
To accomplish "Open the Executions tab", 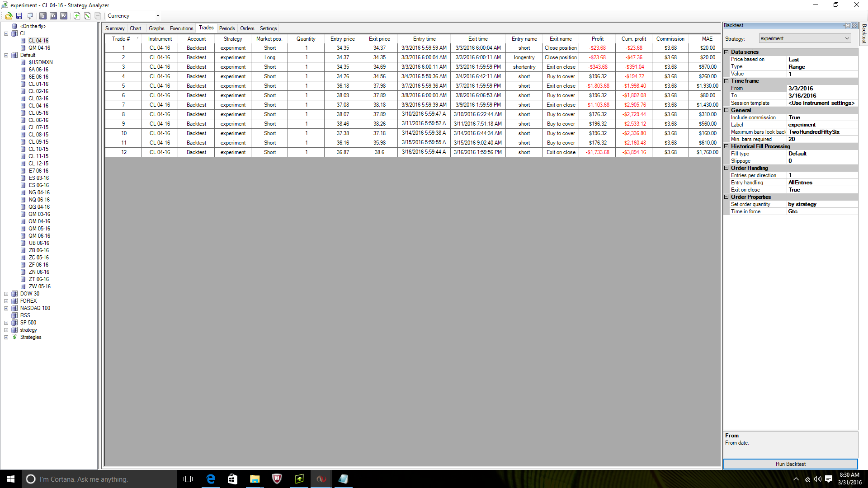I will (181, 28).
